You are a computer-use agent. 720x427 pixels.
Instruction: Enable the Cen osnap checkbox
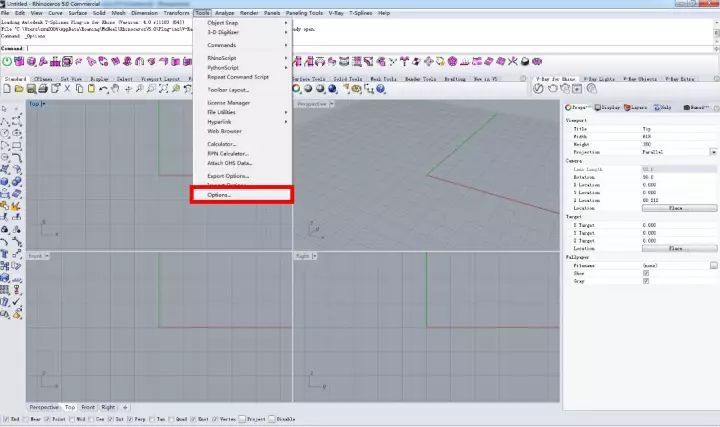91,419
